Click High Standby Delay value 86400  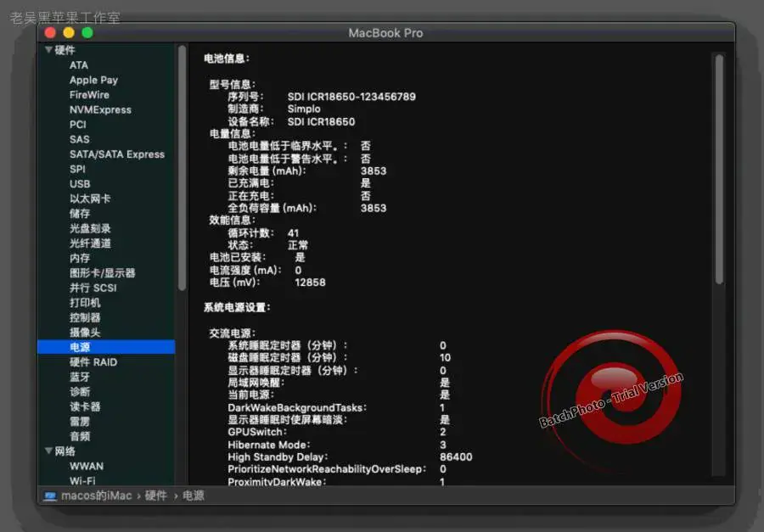pyautogui.click(x=456, y=457)
